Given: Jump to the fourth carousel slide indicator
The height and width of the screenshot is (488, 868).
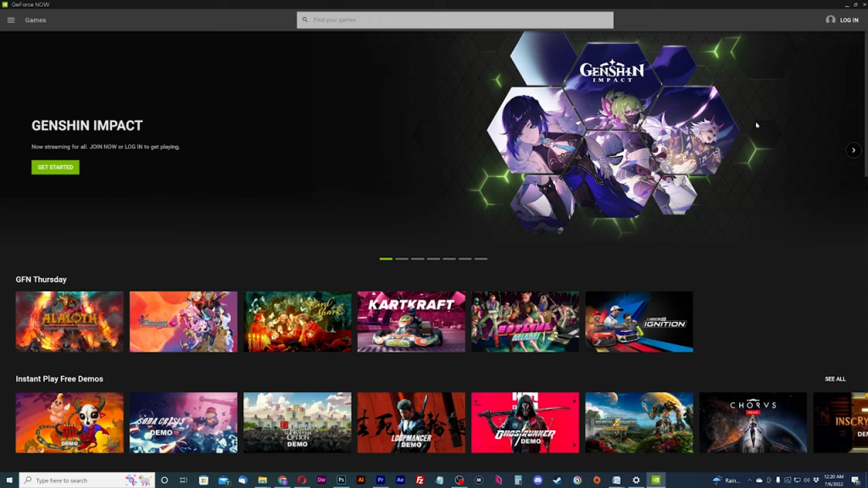Looking at the screenshot, I should 433,258.
